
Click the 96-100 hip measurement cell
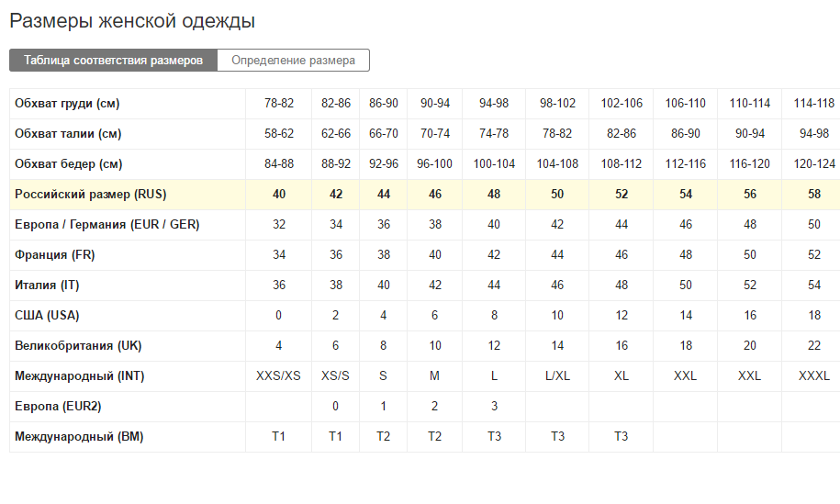click(x=434, y=164)
